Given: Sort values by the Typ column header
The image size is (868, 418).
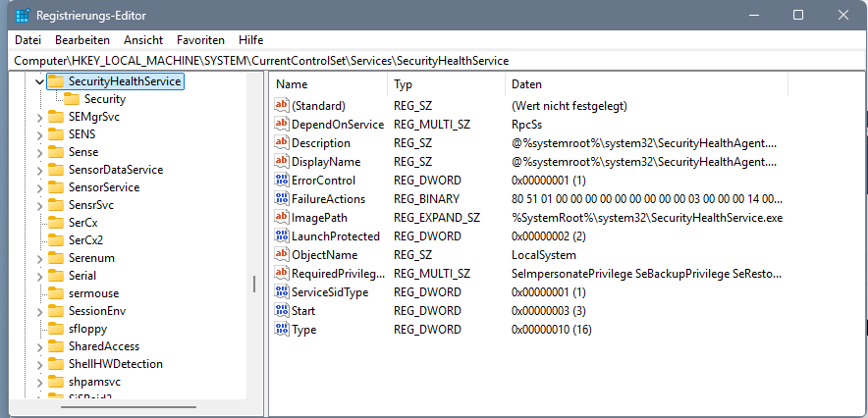Looking at the screenshot, I should (446, 84).
